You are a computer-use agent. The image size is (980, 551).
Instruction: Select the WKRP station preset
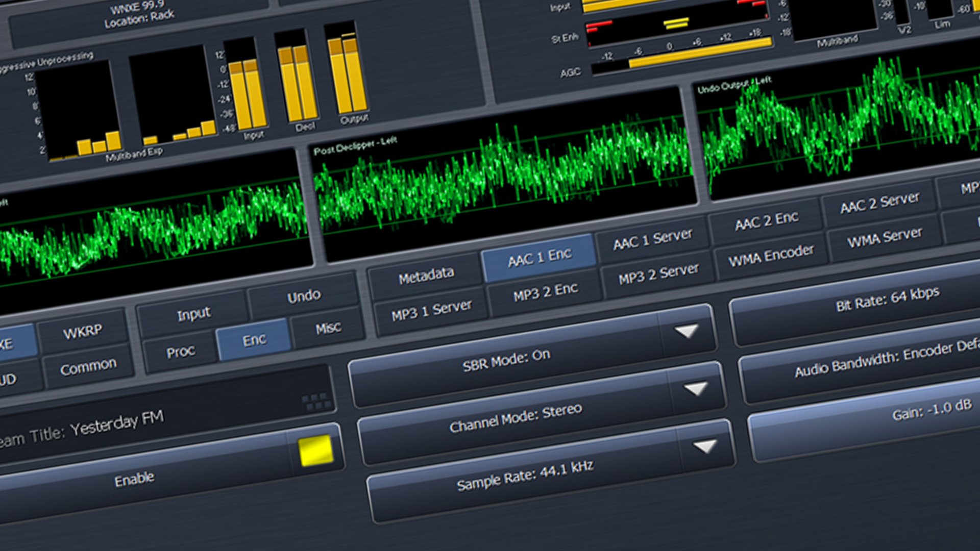click(82, 330)
